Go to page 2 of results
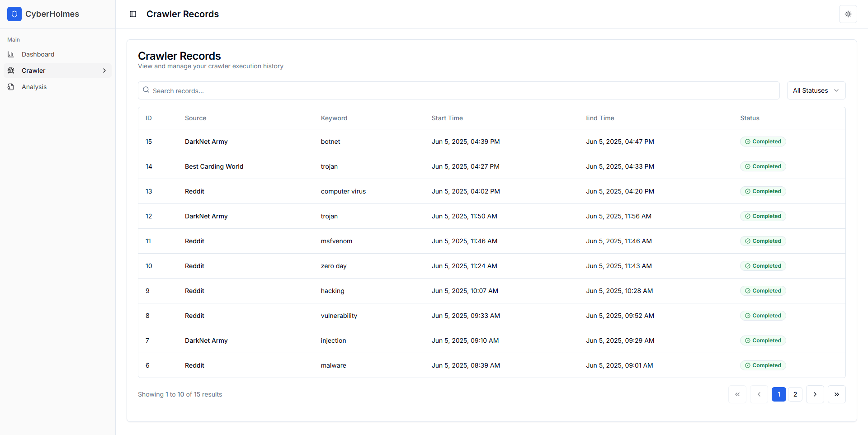The height and width of the screenshot is (435, 868). pos(795,394)
